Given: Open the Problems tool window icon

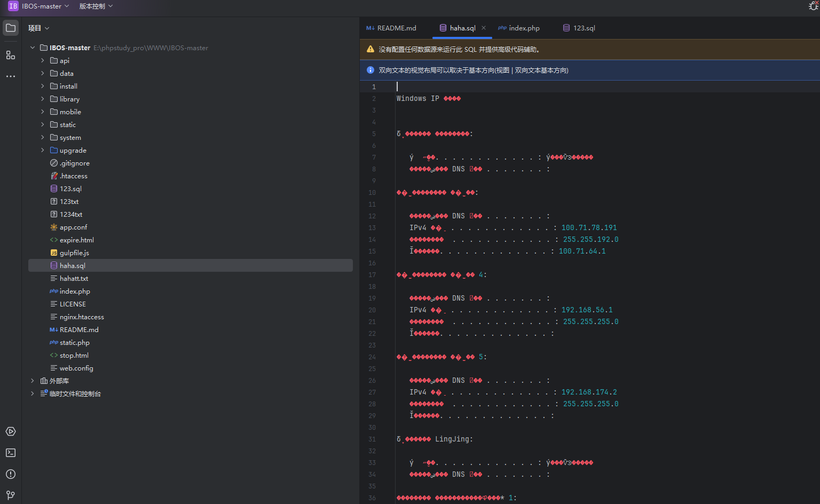Looking at the screenshot, I should tap(11, 474).
